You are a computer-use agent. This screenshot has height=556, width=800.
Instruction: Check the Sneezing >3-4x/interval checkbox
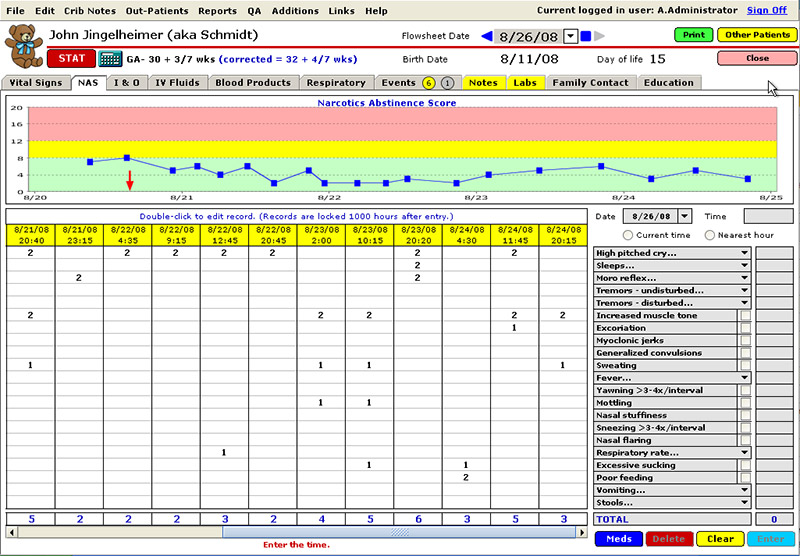(745, 428)
